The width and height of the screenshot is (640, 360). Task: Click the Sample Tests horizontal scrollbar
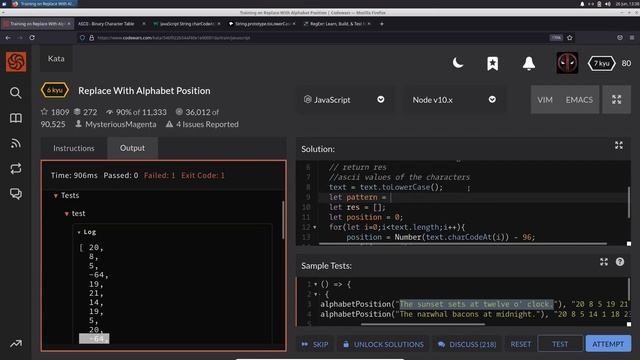point(423,324)
